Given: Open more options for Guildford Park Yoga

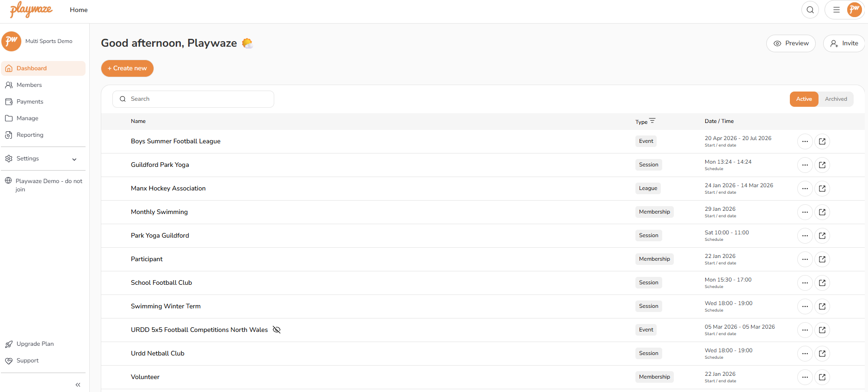Looking at the screenshot, I should coord(805,165).
